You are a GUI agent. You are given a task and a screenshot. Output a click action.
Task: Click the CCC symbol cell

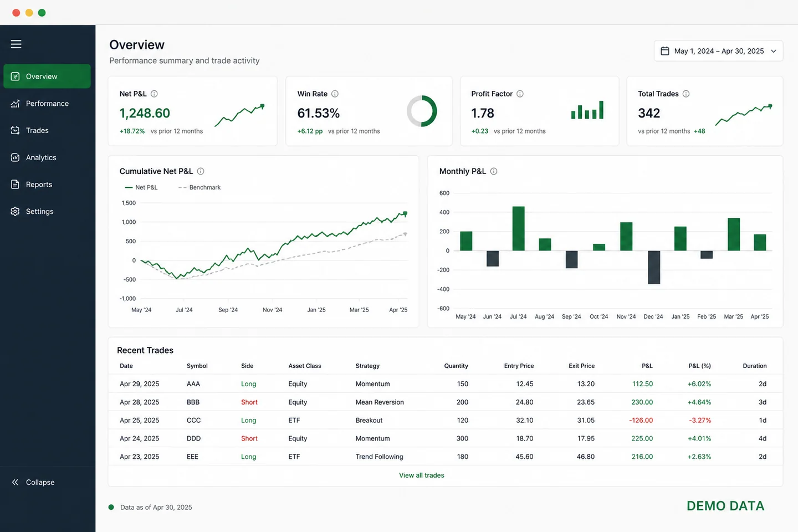click(x=193, y=421)
